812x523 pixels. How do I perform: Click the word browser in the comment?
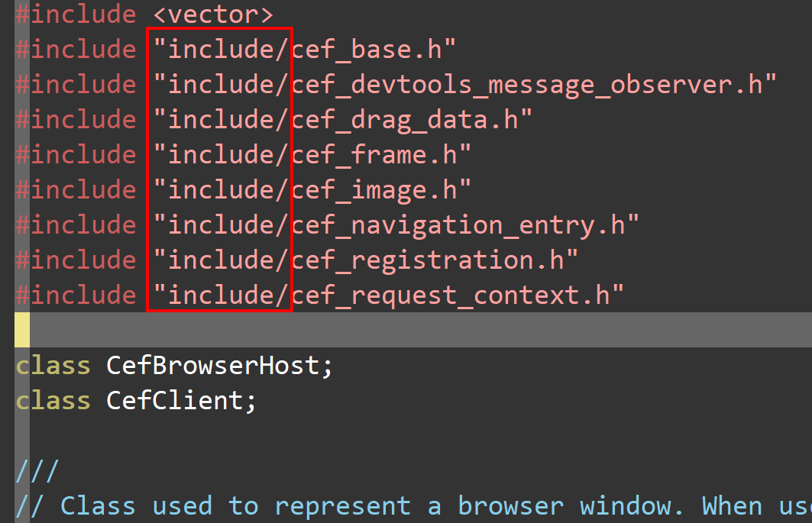pyautogui.click(x=510, y=506)
